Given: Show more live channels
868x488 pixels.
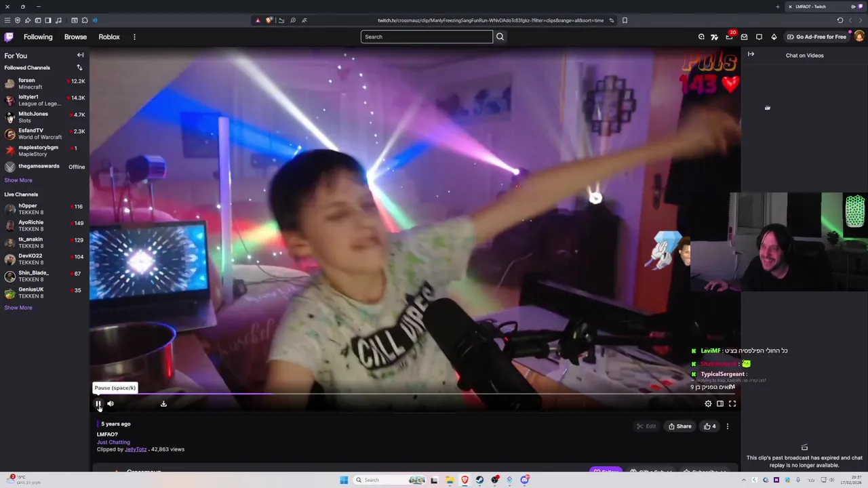Looking at the screenshot, I should pos(18,308).
